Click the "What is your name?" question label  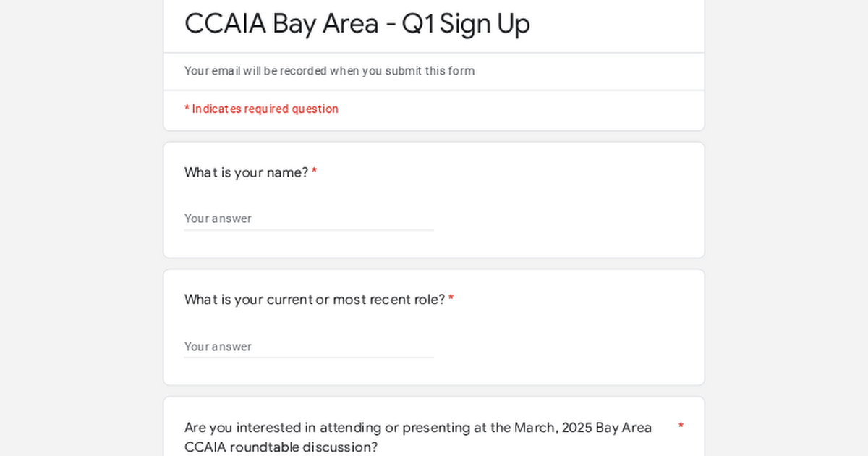pyautogui.click(x=246, y=172)
